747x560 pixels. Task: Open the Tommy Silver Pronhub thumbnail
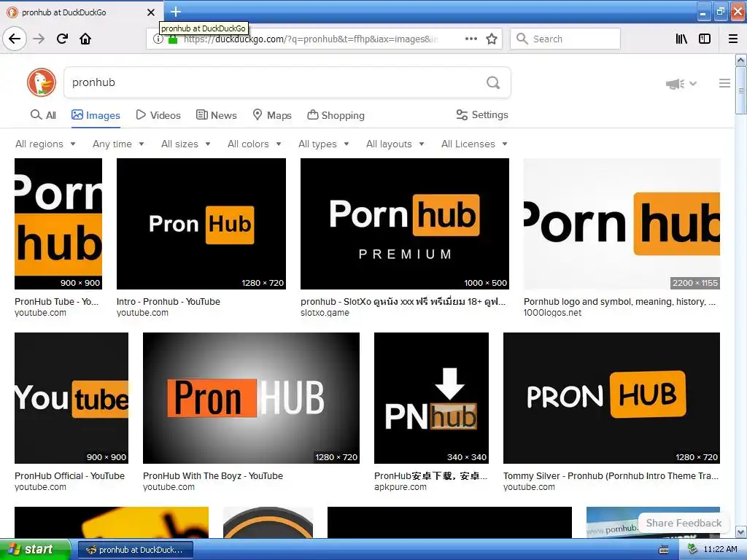(x=611, y=398)
